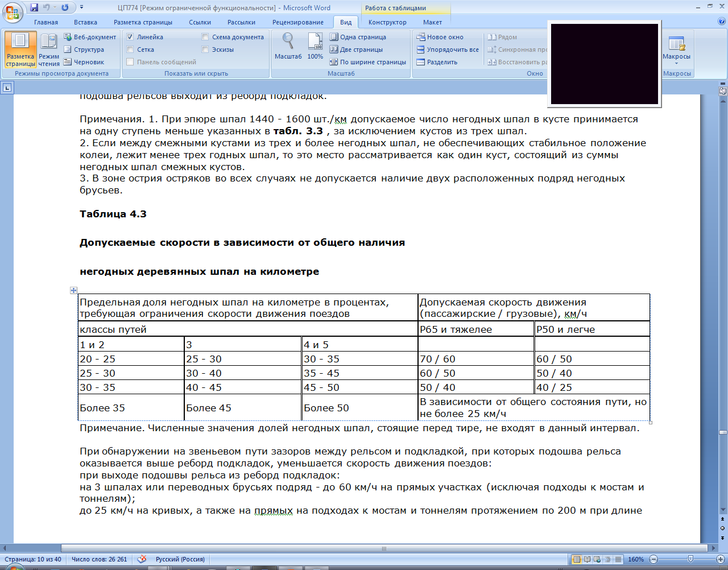Click status bar page indicator Страница: 10 из 40
The height and width of the screenshot is (570, 728).
pyautogui.click(x=33, y=559)
